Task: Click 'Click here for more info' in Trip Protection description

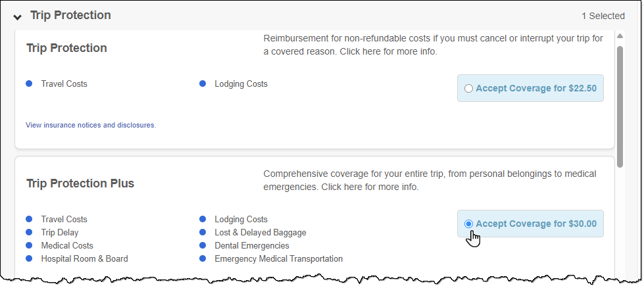Action: 387,52
